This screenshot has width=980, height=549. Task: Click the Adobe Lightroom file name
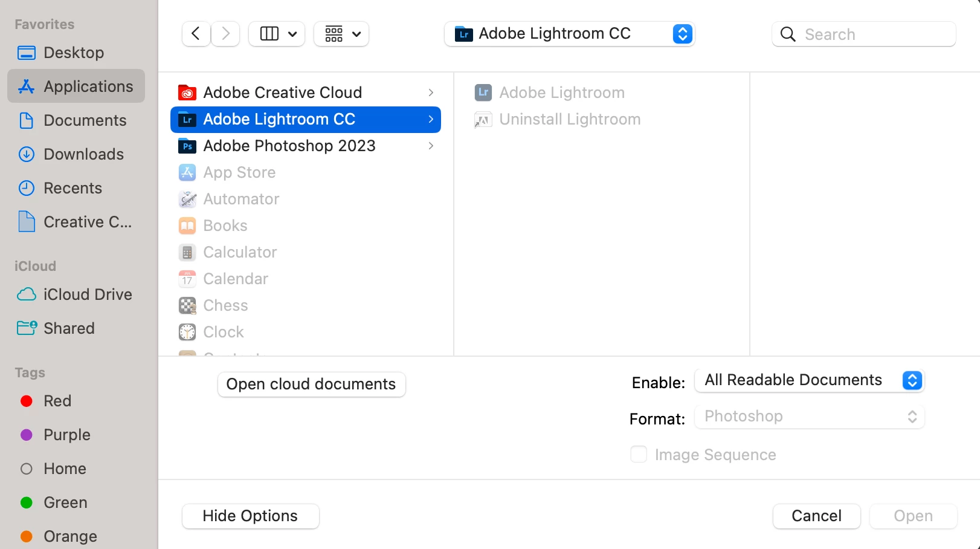[x=562, y=93]
